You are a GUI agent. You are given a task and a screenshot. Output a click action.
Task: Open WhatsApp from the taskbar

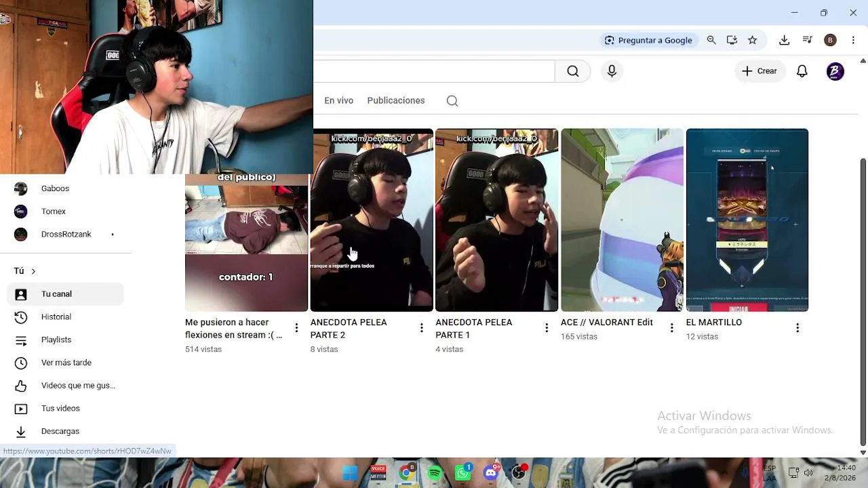pyautogui.click(x=463, y=472)
